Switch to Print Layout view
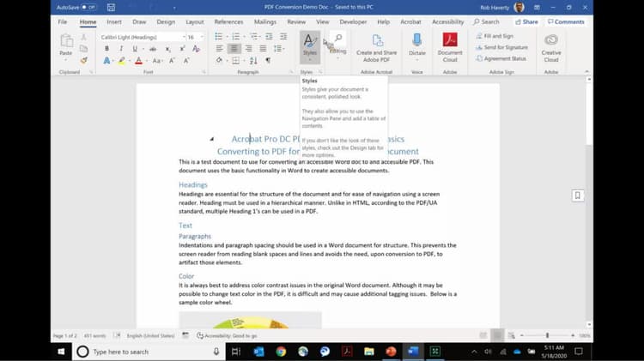This screenshot has height=361, width=644. coord(497,335)
